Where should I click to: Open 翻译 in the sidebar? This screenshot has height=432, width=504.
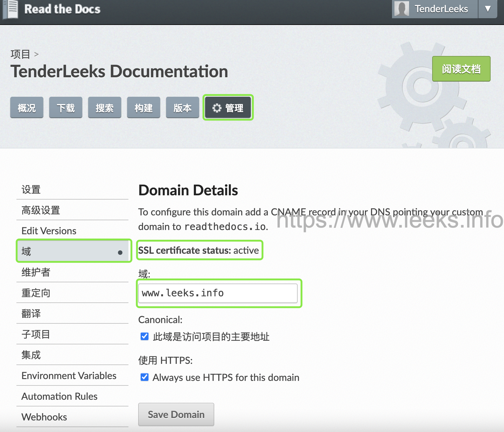coord(72,314)
